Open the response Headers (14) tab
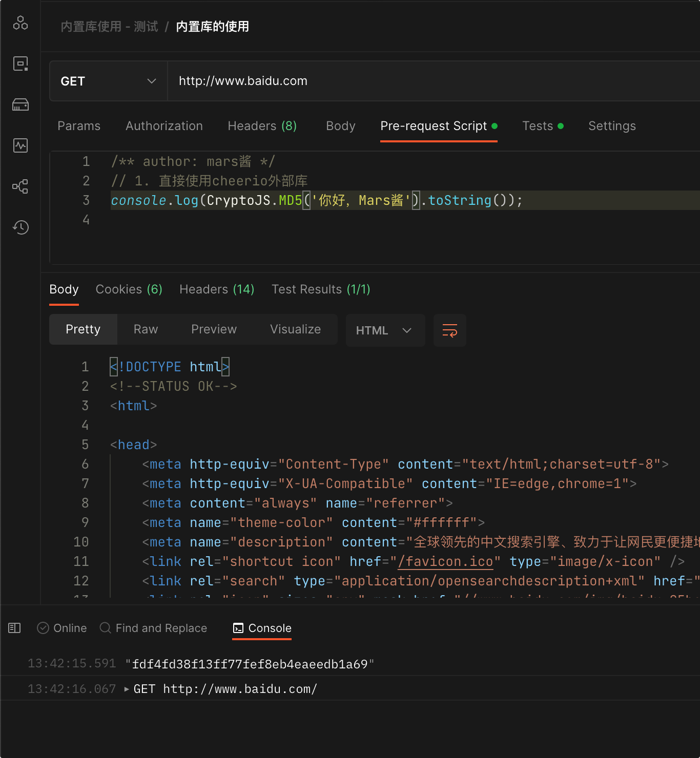700x758 pixels. [x=217, y=289]
